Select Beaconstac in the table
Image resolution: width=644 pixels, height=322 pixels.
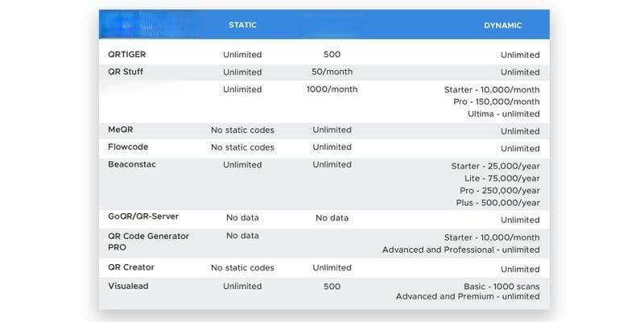(x=132, y=164)
